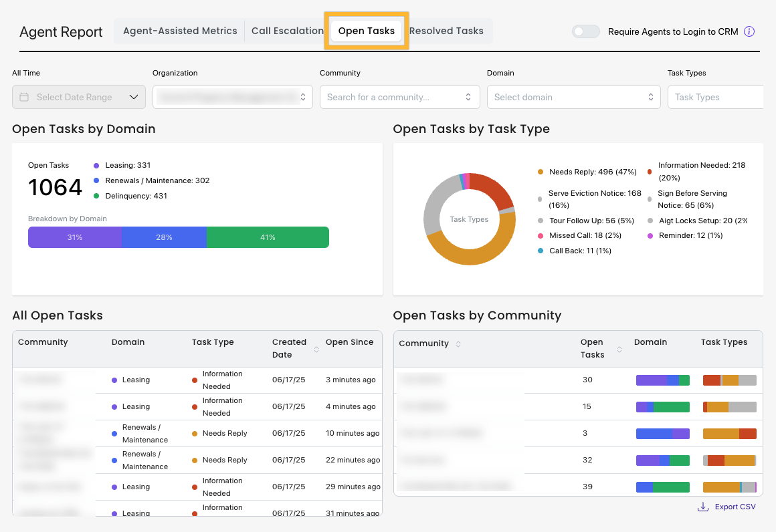The image size is (776, 532).
Task: Click the Tour Follow Up: 56 legend entry
Action: pos(586,221)
